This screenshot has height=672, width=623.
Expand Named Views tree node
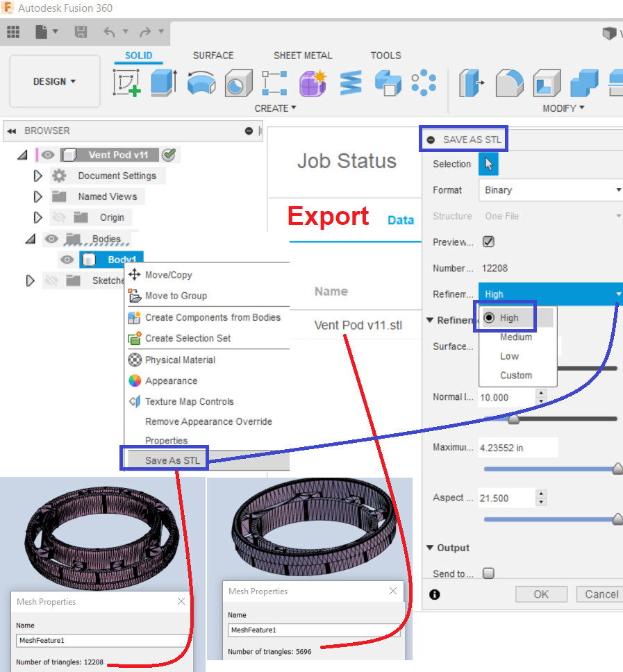coord(38,196)
